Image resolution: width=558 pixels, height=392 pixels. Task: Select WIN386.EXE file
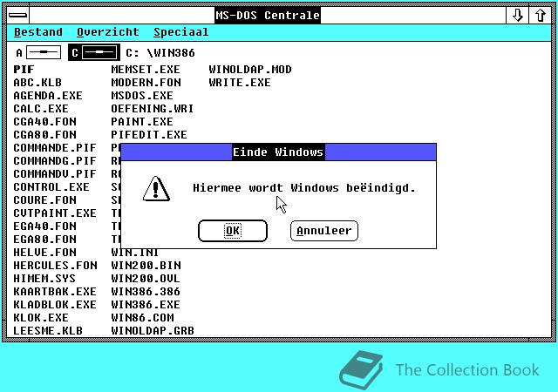pos(146,305)
